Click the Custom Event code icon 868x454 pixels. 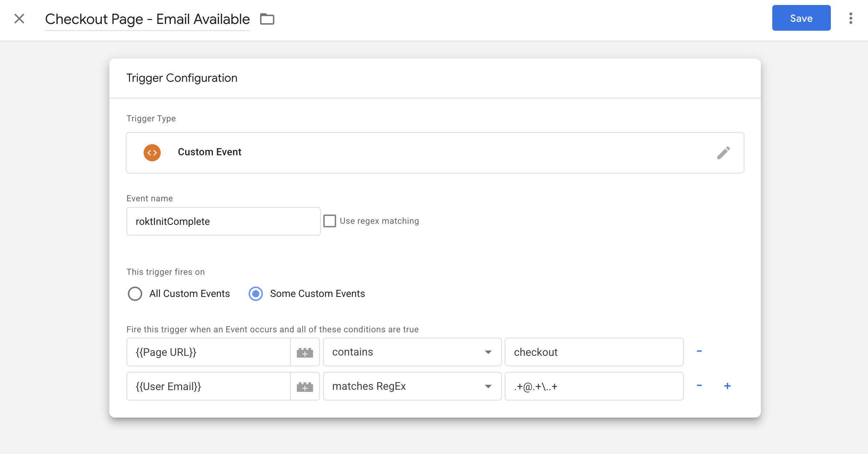152,152
